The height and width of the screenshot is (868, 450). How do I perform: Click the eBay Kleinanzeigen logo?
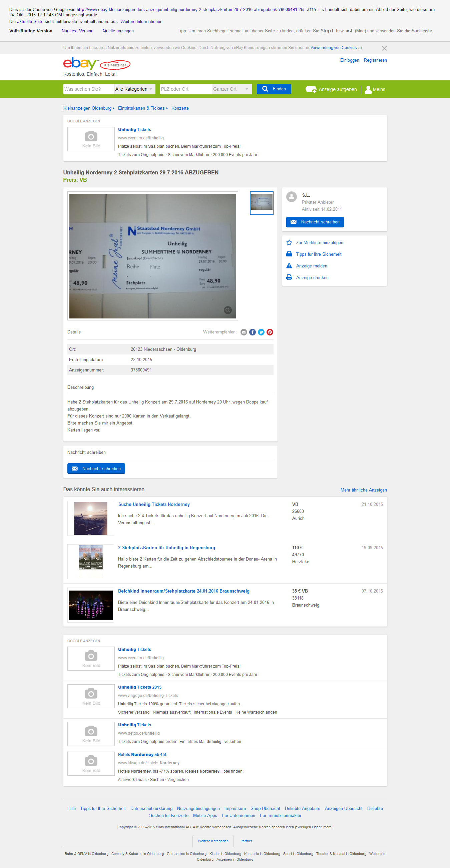pos(96,63)
